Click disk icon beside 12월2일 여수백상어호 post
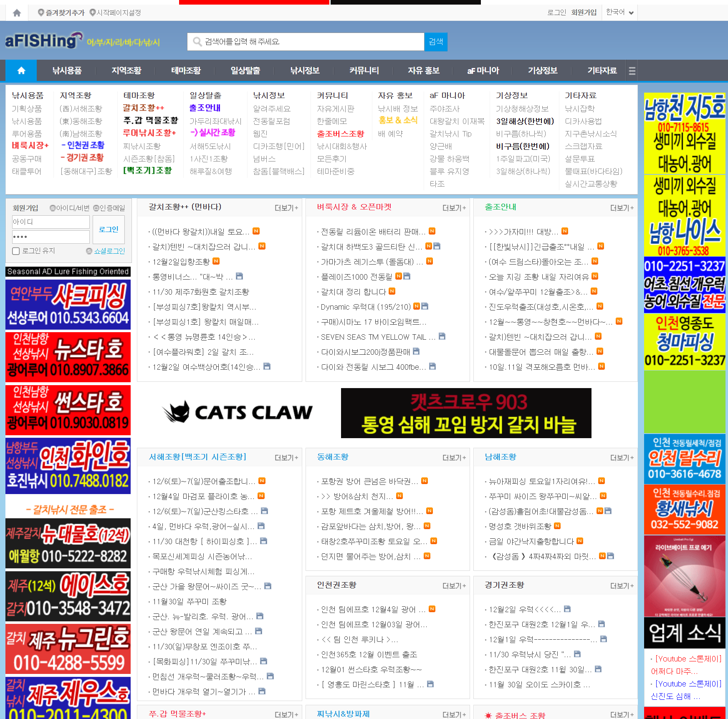Image resolution: width=728 pixels, height=719 pixels. (267, 366)
